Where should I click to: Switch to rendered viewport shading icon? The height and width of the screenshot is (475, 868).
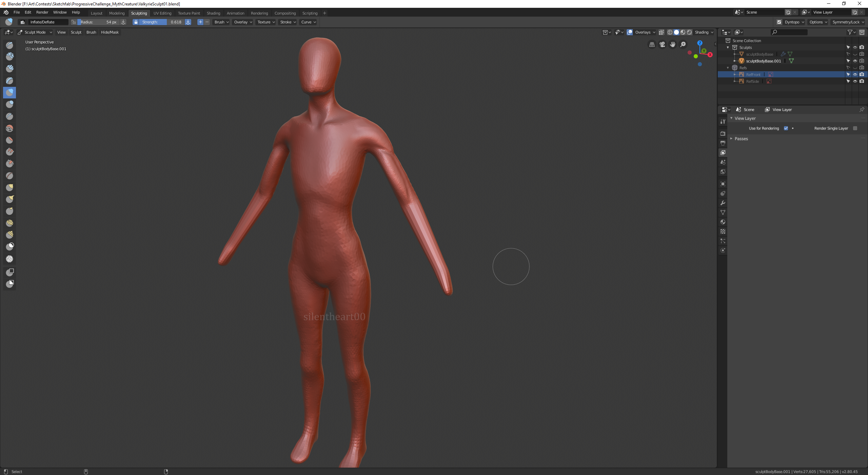[689, 32]
